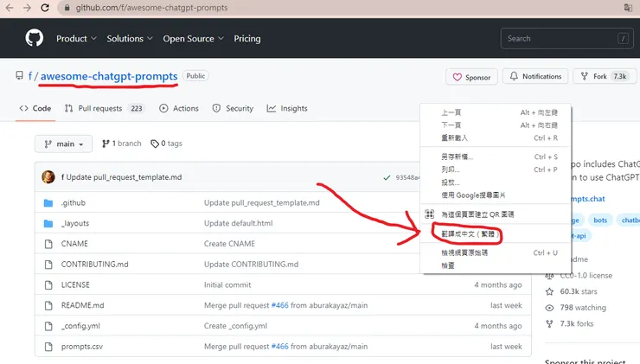Focus the GitHub Search field
This screenshot has height=364, width=640.
coord(567,38)
